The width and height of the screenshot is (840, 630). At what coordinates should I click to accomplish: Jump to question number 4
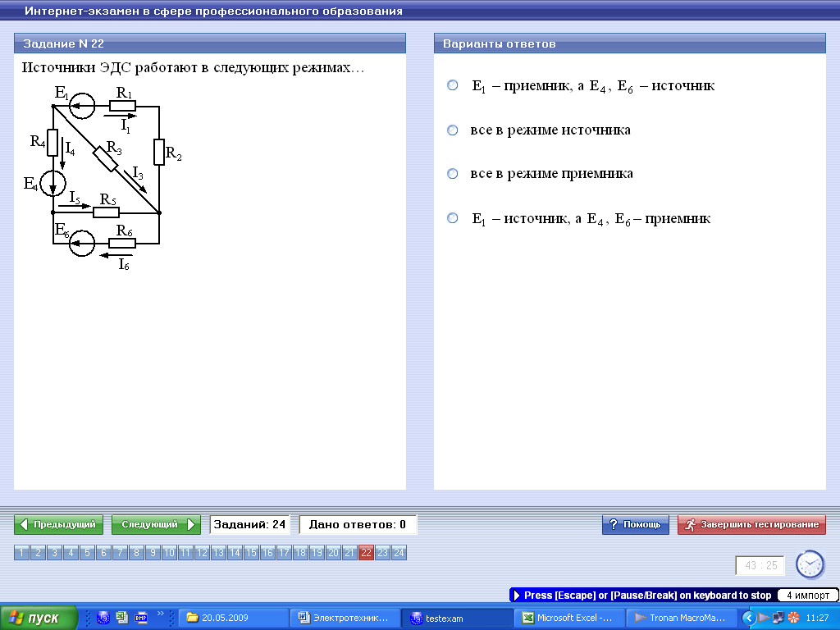(71, 552)
